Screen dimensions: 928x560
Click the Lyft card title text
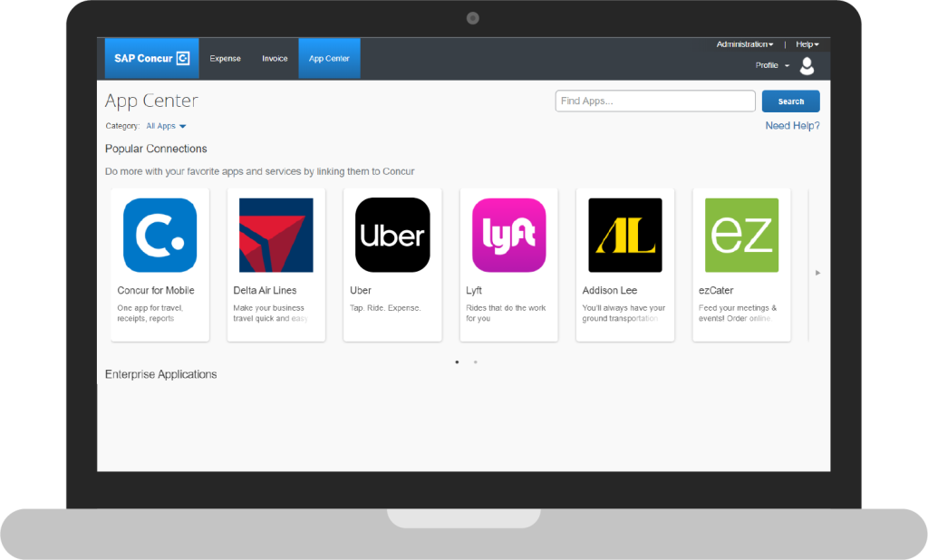tap(473, 290)
